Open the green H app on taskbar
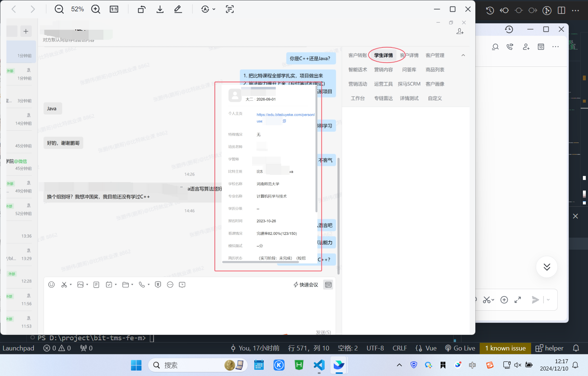Viewport: 588px width, 376px height. click(299, 365)
